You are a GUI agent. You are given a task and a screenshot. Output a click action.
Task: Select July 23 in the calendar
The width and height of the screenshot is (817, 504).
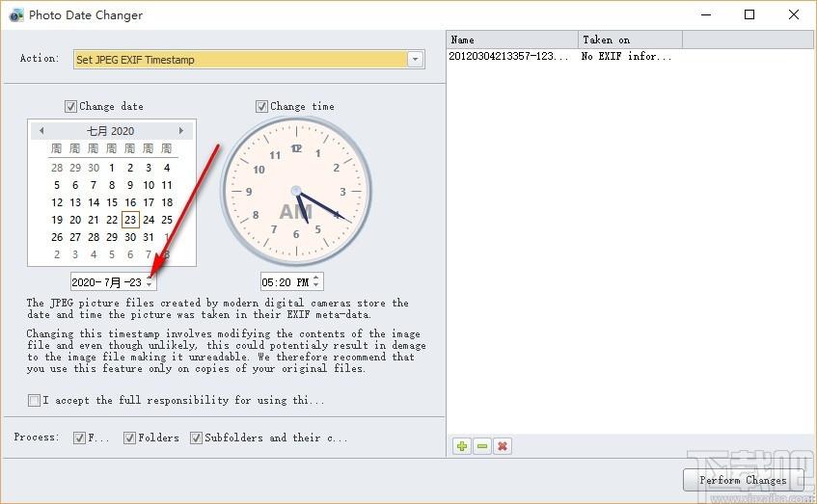click(x=130, y=220)
